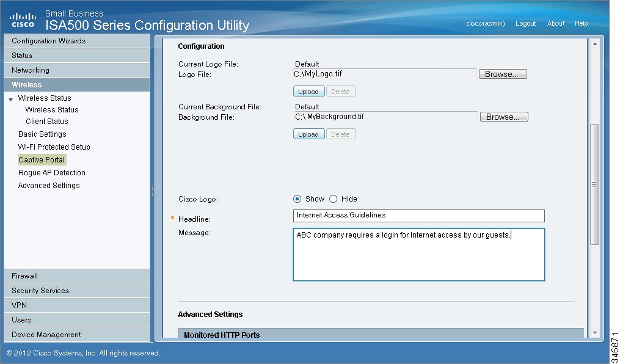Click the Current Background File Default value

tap(307, 107)
